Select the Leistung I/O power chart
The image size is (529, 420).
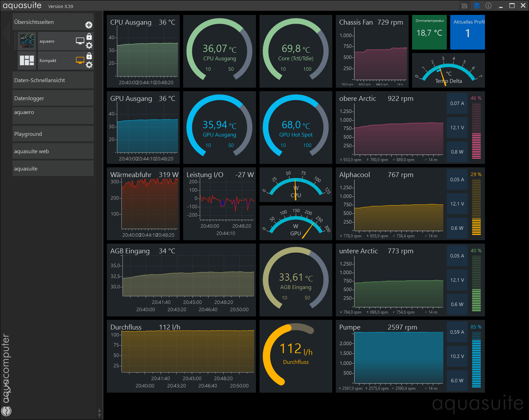point(220,204)
